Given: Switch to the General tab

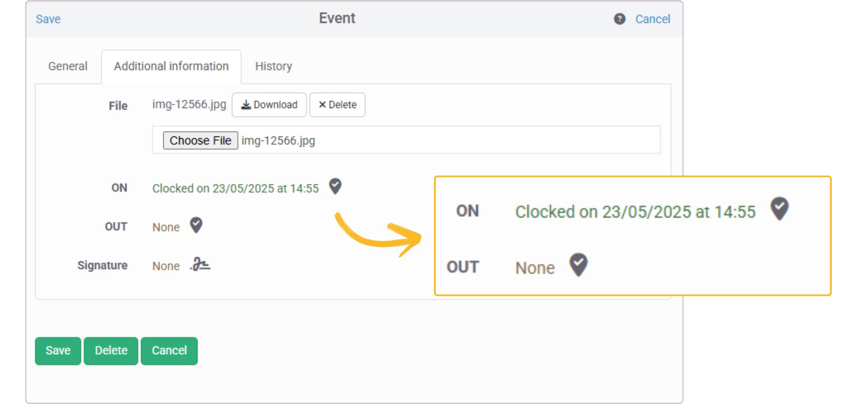Looking at the screenshot, I should coord(68,66).
